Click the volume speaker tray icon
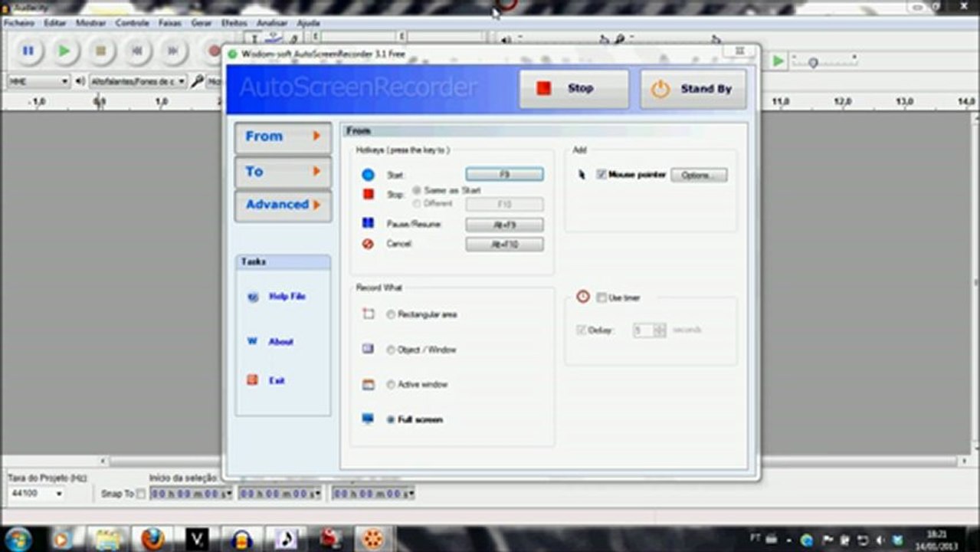The height and width of the screenshot is (552, 980). 879,540
